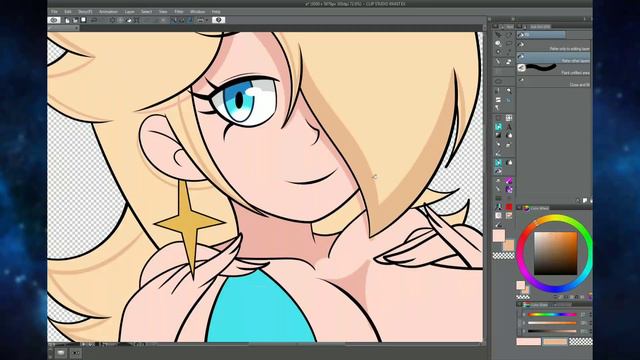Switch to the Color Wheel tab
The height and width of the screenshot is (360, 640).
click(x=537, y=208)
